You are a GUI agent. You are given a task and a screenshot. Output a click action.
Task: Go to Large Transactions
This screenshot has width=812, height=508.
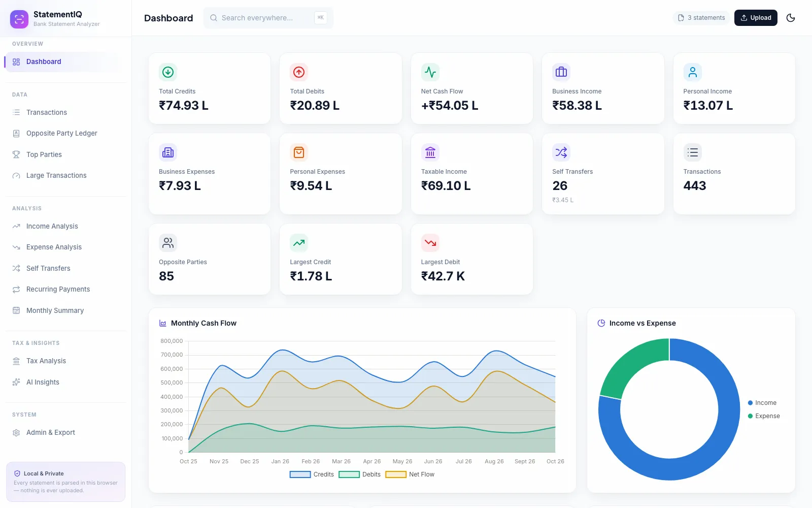tap(65, 176)
